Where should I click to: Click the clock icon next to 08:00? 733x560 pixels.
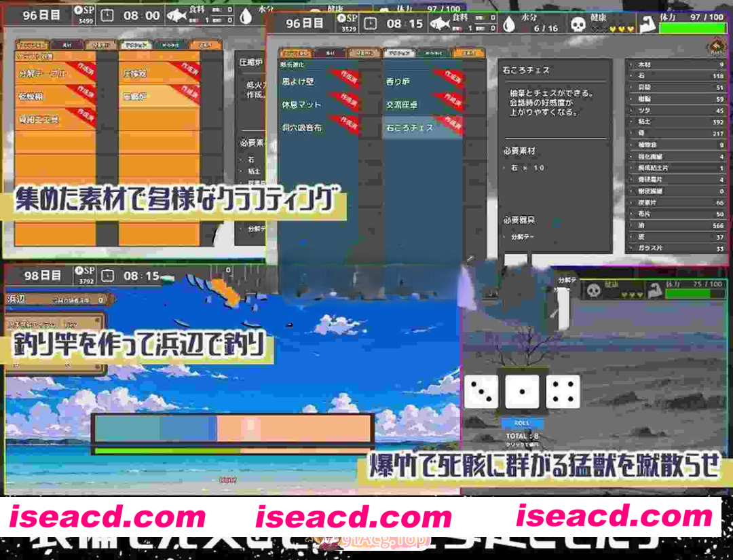(108, 16)
